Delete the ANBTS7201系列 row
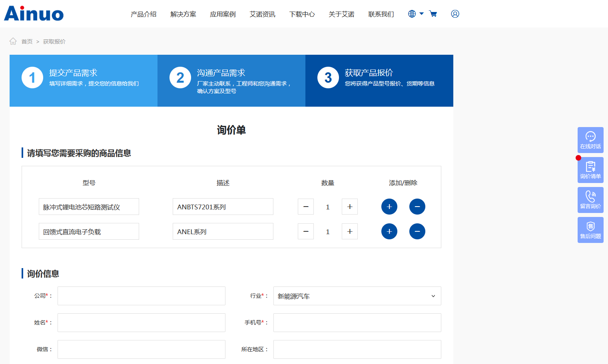 tap(417, 207)
